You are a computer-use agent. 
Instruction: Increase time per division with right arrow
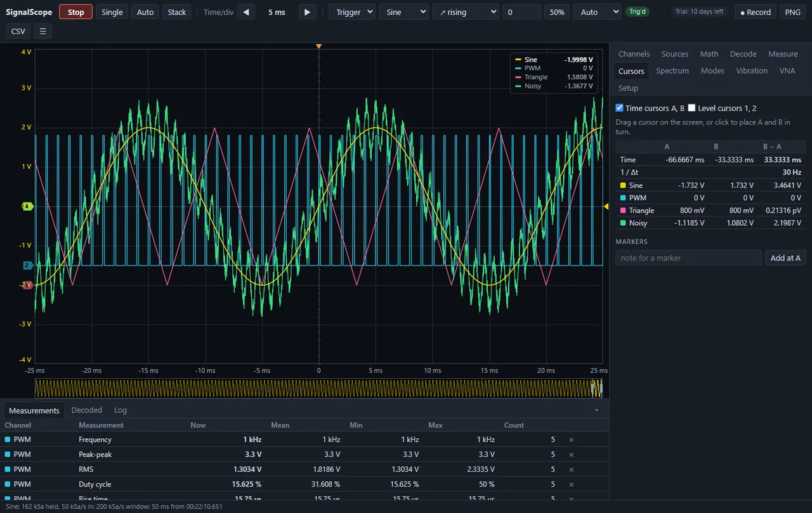pos(307,12)
